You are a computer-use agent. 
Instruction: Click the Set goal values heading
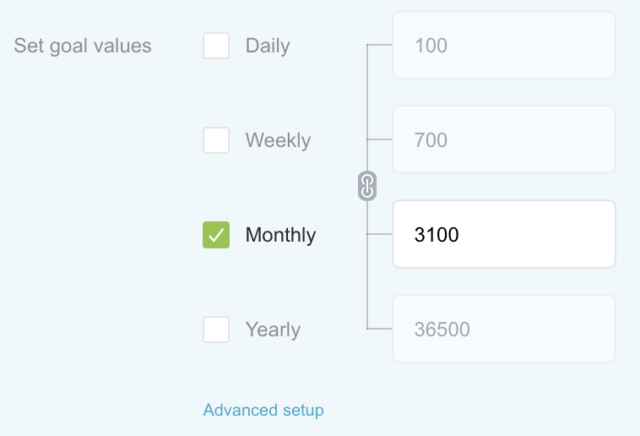pyautogui.click(x=83, y=46)
